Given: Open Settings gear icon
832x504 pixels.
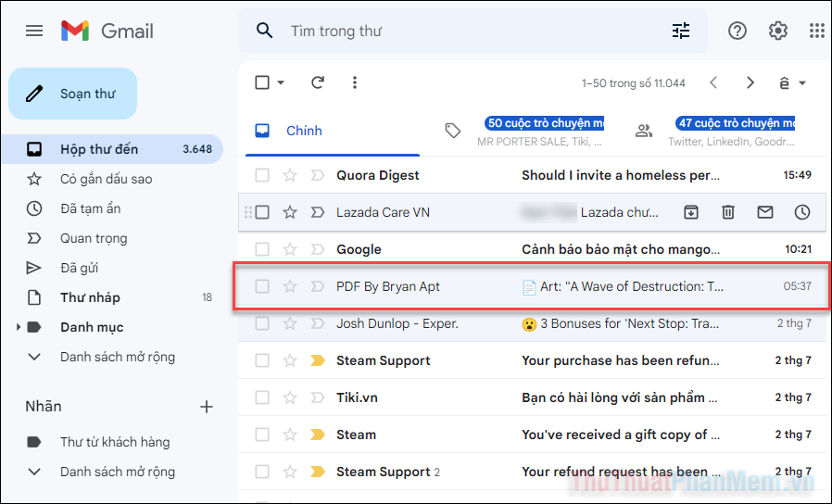Looking at the screenshot, I should point(778,31).
